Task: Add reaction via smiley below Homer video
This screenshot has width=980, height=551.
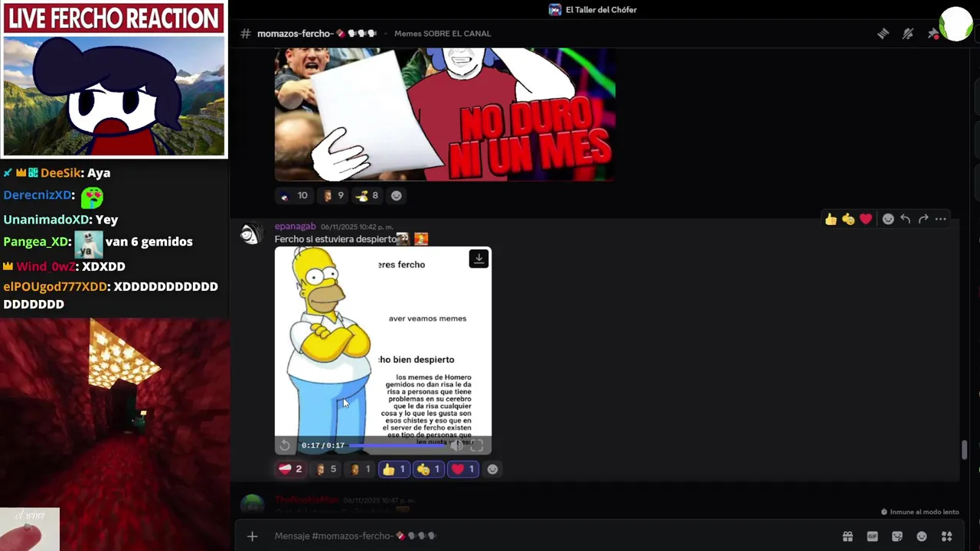Action: tap(493, 469)
